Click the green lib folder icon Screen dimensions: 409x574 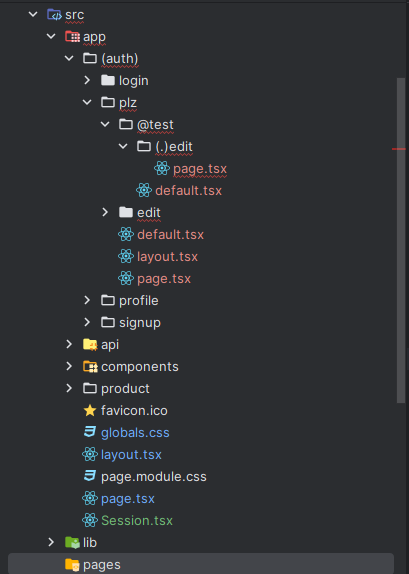72,542
